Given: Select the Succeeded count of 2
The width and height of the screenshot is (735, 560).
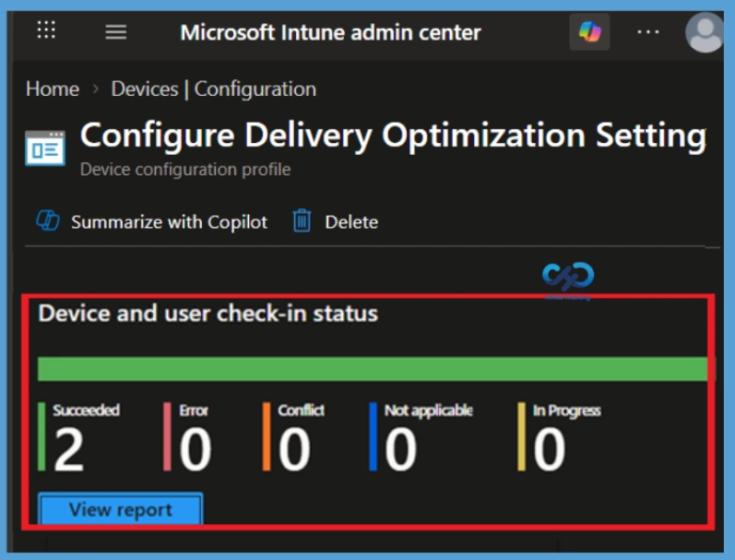Looking at the screenshot, I should point(69,450).
